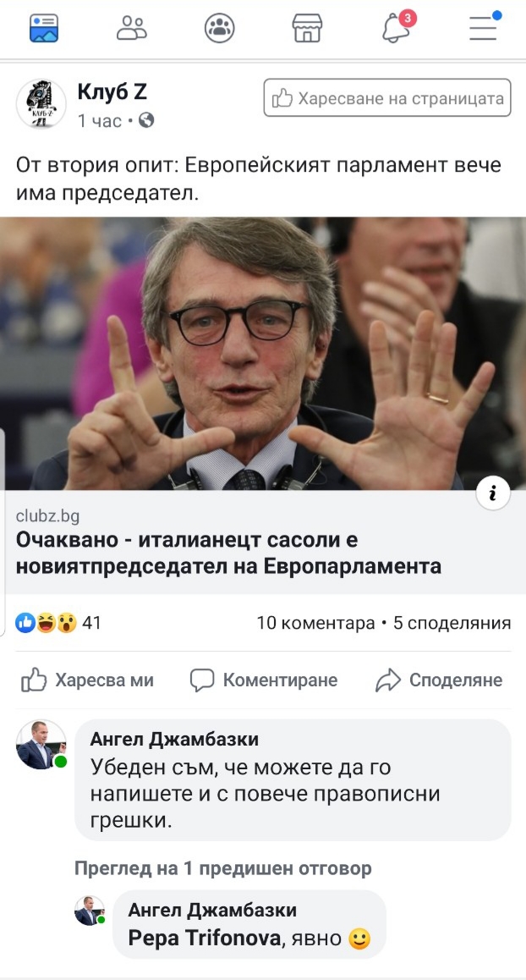This screenshot has height=980, width=526.
Task: Click Харесване на страницата button
Action: click(387, 97)
